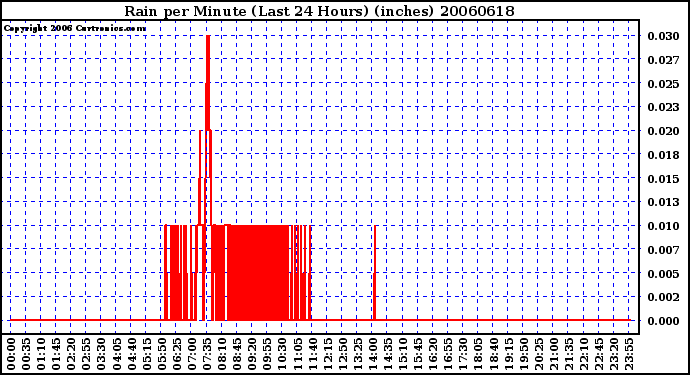Click the 08:45 time axis label
The image size is (690, 375).
(237, 354)
